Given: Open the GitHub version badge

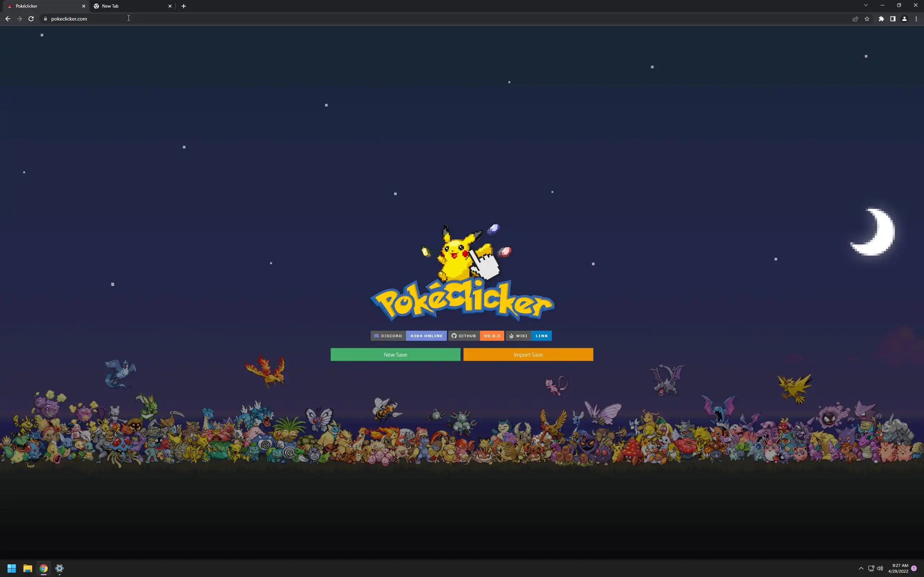Looking at the screenshot, I should 476,336.
